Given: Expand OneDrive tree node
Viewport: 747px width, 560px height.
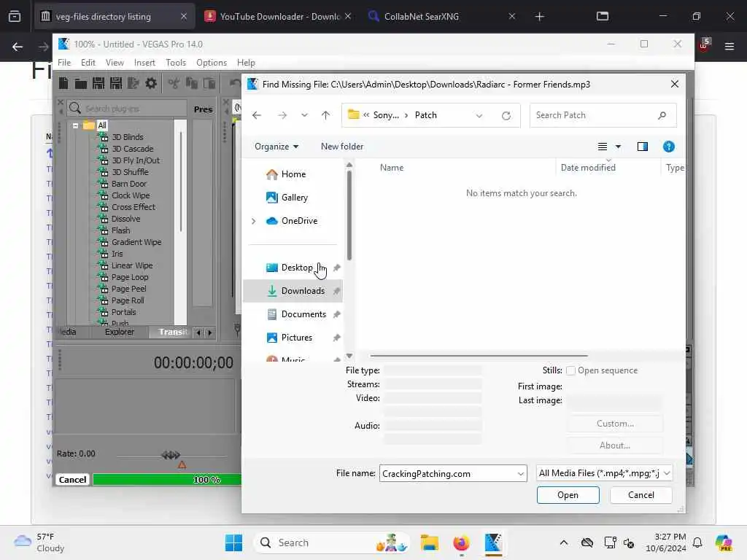Looking at the screenshot, I should tap(253, 221).
